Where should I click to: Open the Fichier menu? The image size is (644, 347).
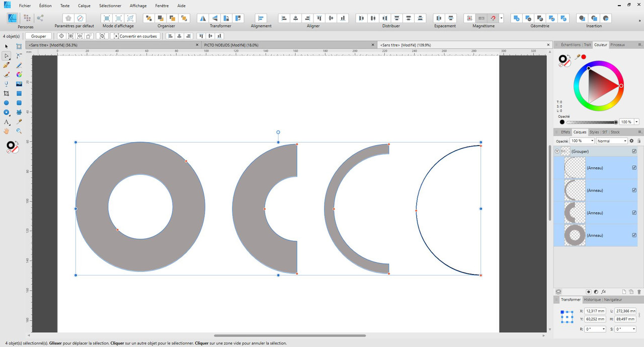(x=25, y=6)
